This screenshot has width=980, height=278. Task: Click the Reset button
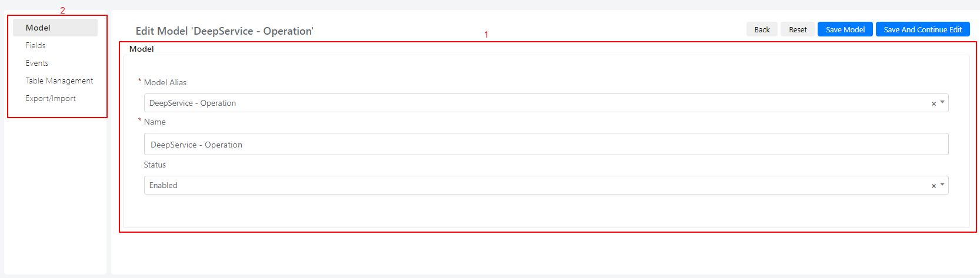point(798,29)
